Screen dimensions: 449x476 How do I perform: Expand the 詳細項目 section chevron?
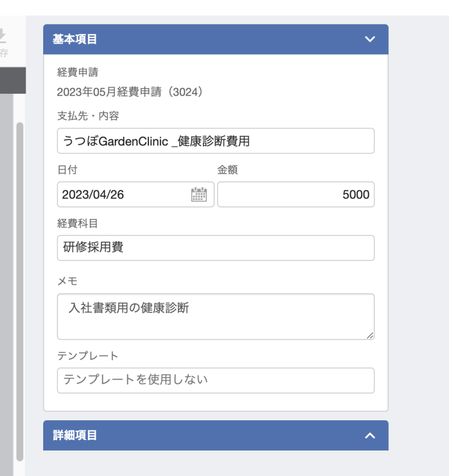coord(370,435)
